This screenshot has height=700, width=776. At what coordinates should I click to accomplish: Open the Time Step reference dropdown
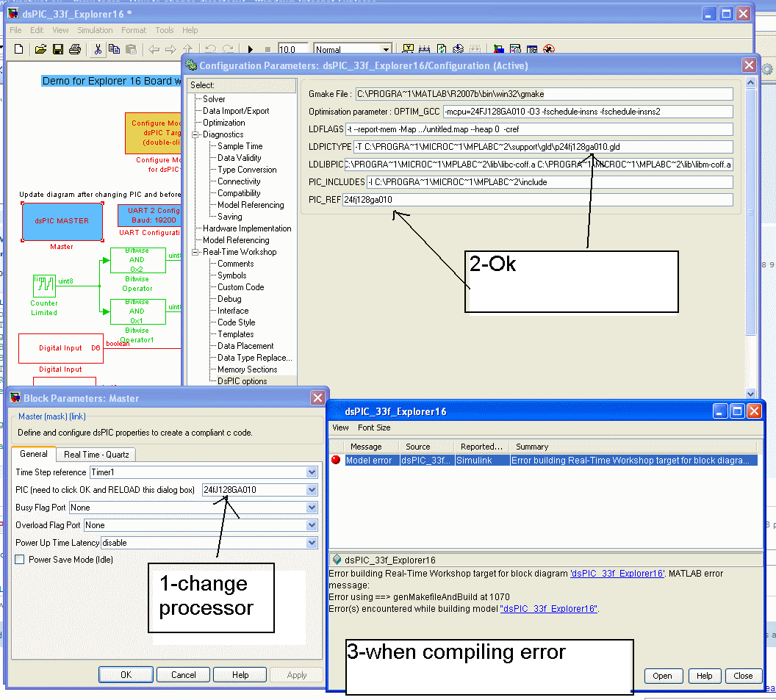[312, 472]
